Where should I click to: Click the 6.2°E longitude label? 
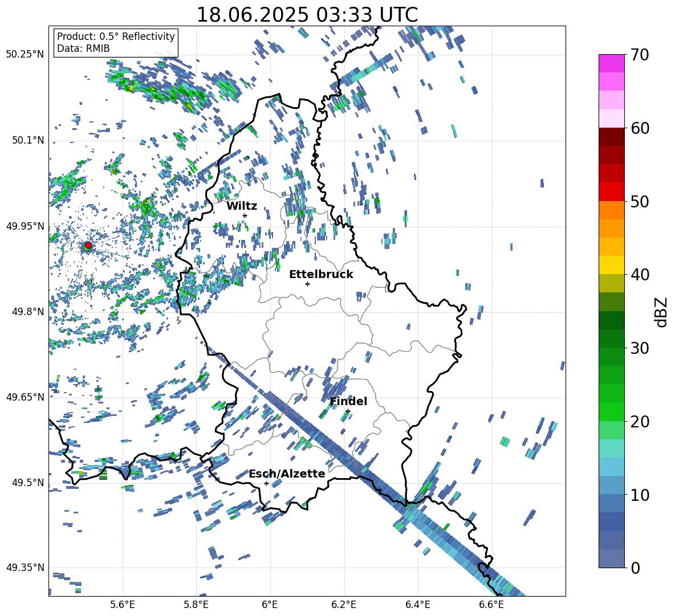(x=344, y=605)
